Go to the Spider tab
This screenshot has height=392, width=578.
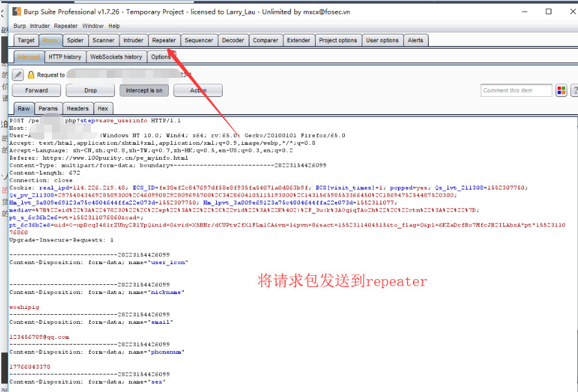click(x=75, y=40)
